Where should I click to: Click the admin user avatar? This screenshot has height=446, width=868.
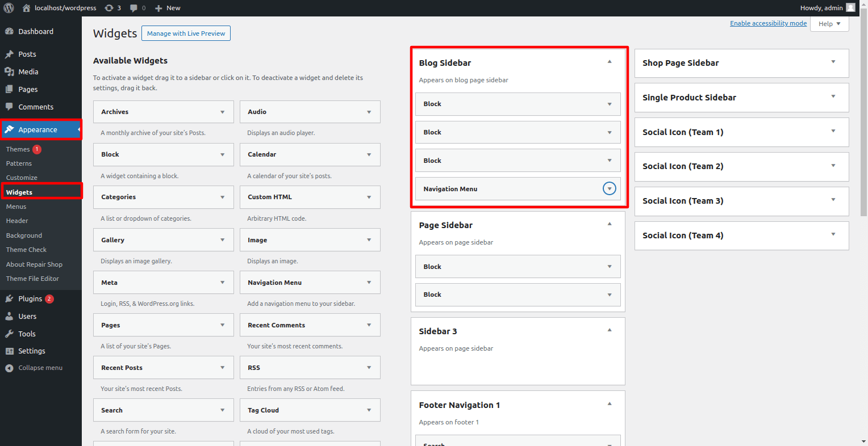click(850, 8)
